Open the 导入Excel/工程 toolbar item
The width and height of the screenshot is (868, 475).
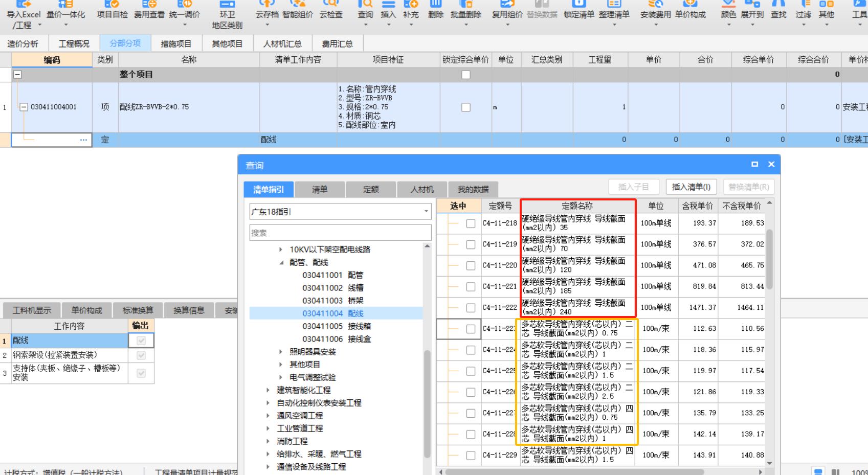point(23,15)
